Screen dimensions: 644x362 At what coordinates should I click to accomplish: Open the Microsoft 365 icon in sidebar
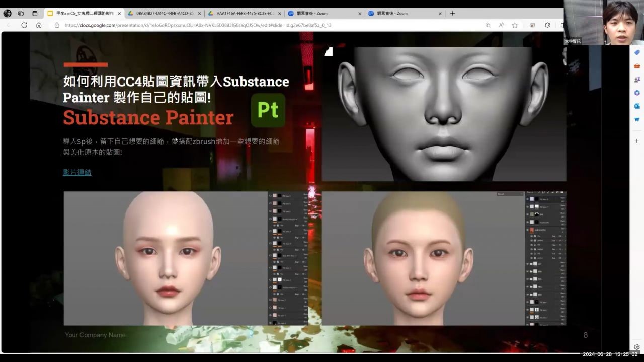point(636,93)
